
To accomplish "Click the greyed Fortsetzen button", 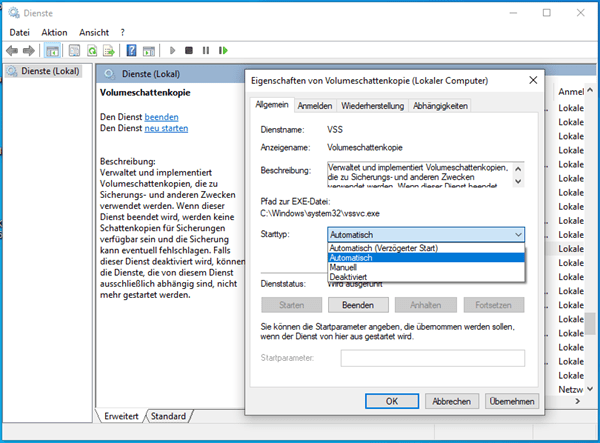I will pyautogui.click(x=494, y=305).
